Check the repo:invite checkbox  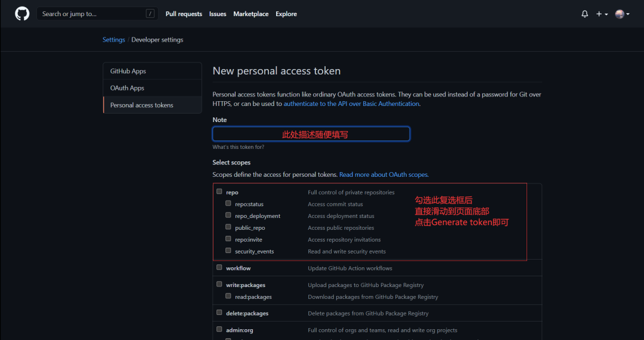228,239
